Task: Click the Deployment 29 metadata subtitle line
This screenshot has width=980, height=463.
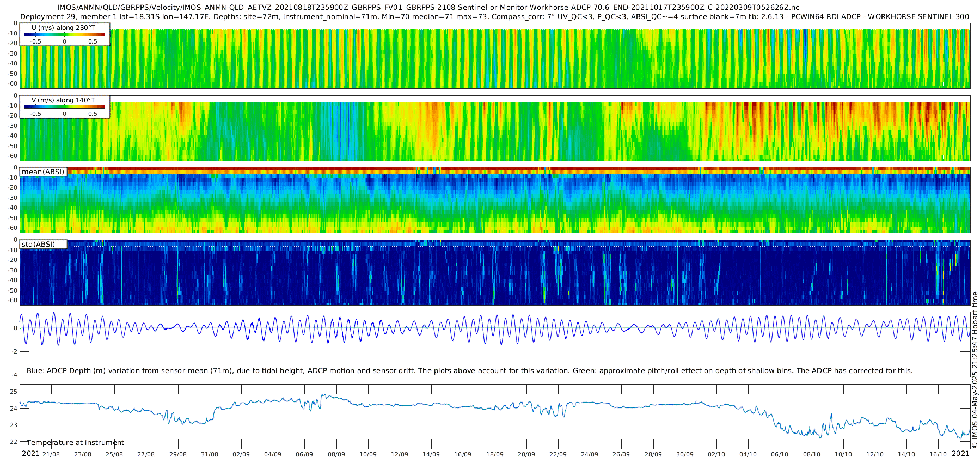Action: [494, 16]
